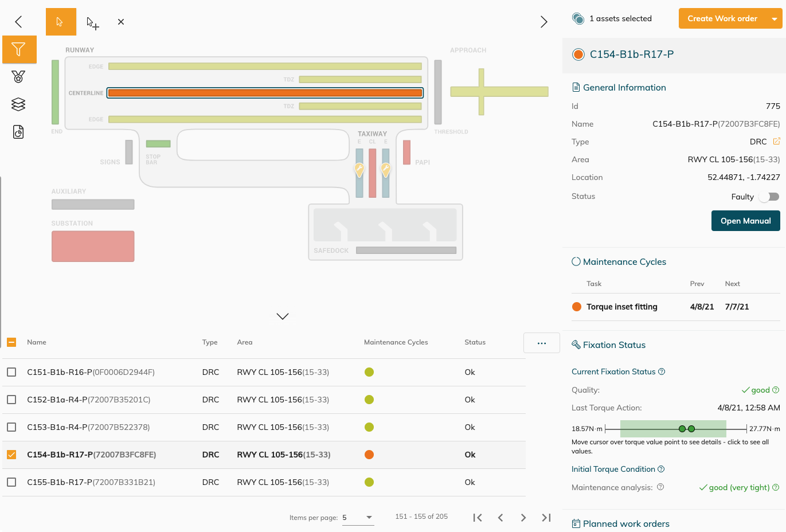Click the Open Manual button
786x532 pixels.
745,221
